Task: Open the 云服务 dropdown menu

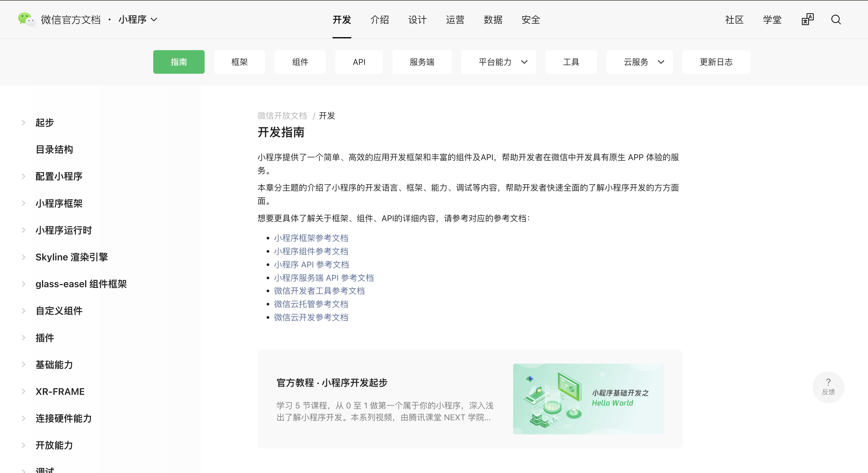Action: (x=639, y=62)
